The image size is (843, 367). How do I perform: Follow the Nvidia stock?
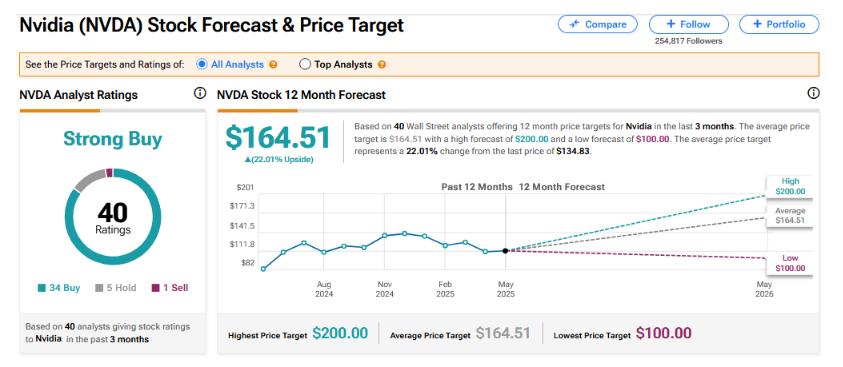click(x=689, y=24)
